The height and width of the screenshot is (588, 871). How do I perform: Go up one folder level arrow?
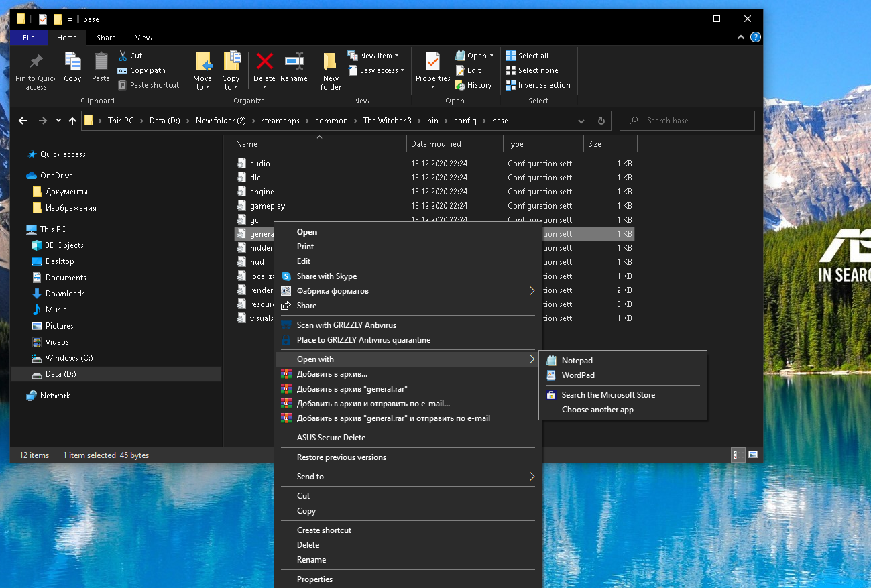(x=72, y=121)
